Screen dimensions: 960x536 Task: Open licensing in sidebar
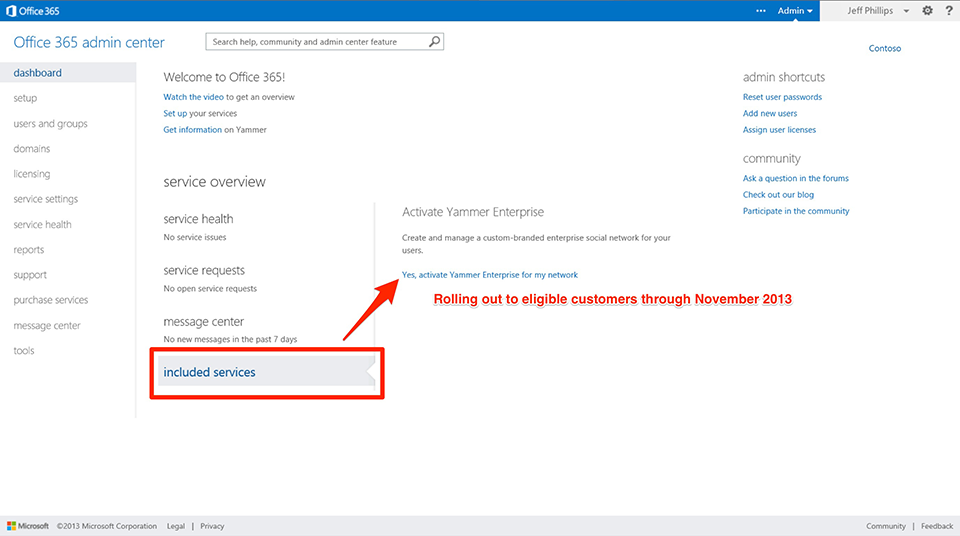point(32,174)
